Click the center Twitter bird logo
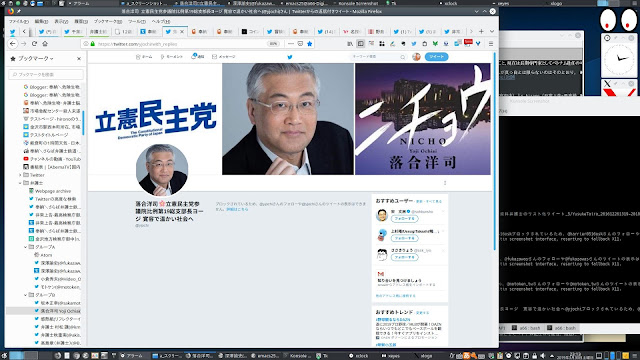Viewport: 640px width, 360px height. [x=290, y=57]
